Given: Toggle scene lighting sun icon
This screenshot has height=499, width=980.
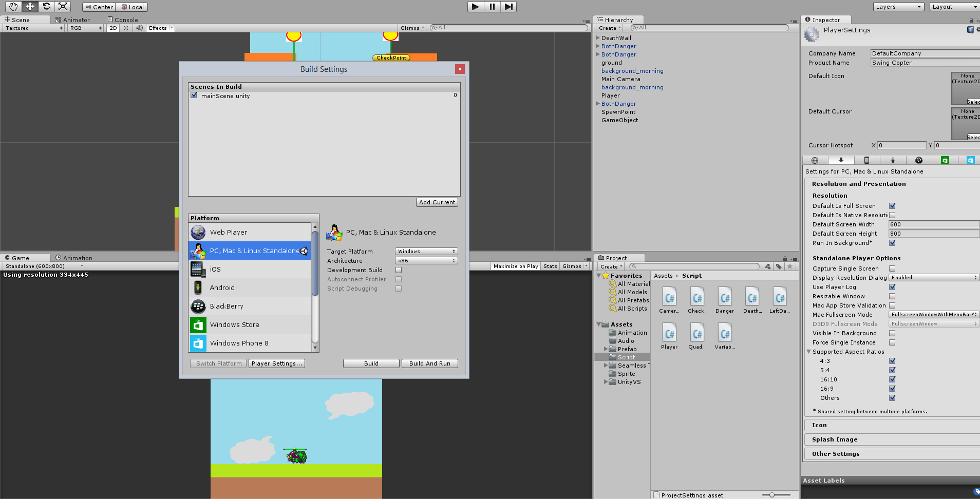Looking at the screenshot, I should [126, 28].
